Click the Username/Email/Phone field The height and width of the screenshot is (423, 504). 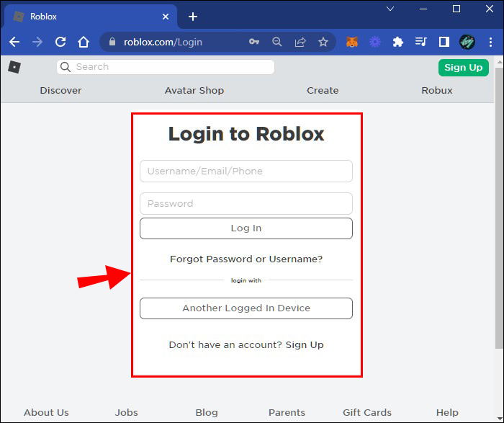[246, 171]
